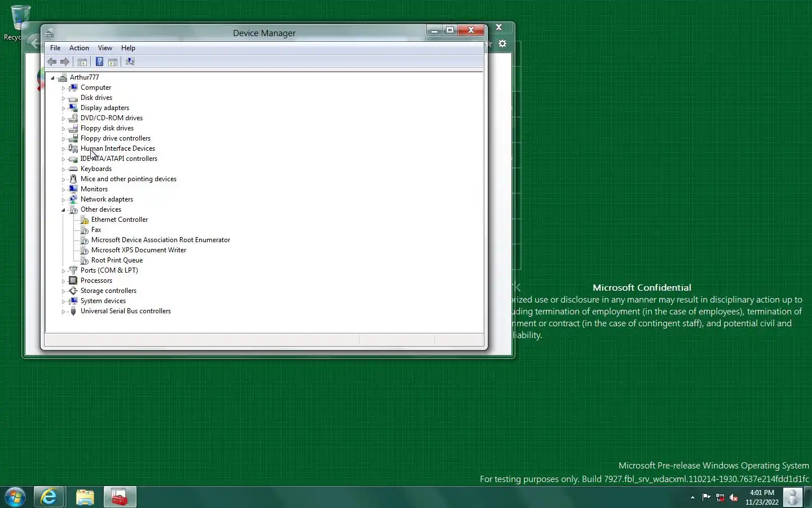The width and height of the screenshot is (812, 508).
Task: Collapse the Arthur777 root node
Action: point(52,78)
